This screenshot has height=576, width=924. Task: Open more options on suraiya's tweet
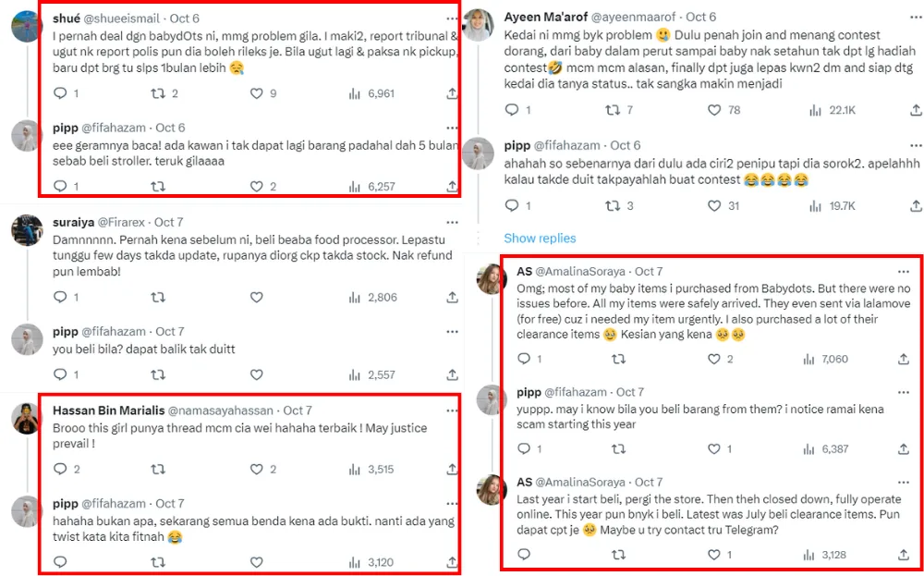coord(452,223)
